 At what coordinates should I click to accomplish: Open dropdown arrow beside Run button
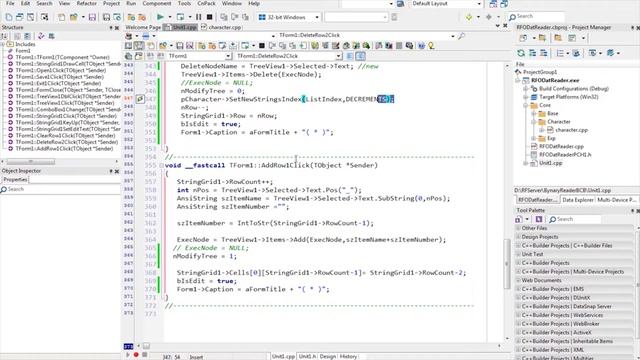pyautogui.click(x=169, y=17)
